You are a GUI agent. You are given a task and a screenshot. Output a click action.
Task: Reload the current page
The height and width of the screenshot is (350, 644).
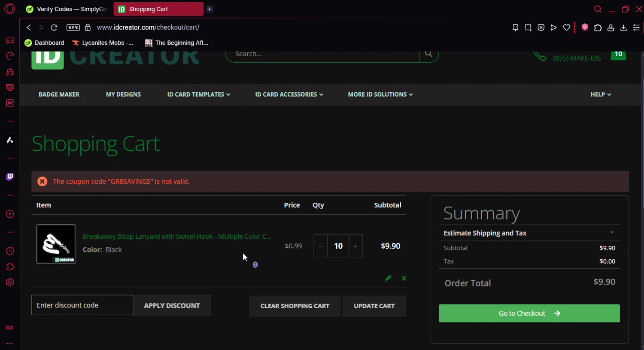(54, 27)
